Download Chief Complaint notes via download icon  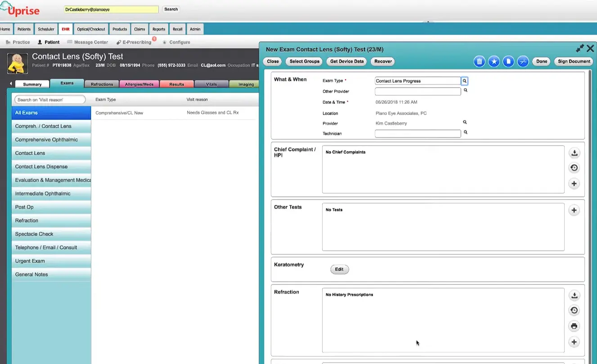[x=574, y=153]
